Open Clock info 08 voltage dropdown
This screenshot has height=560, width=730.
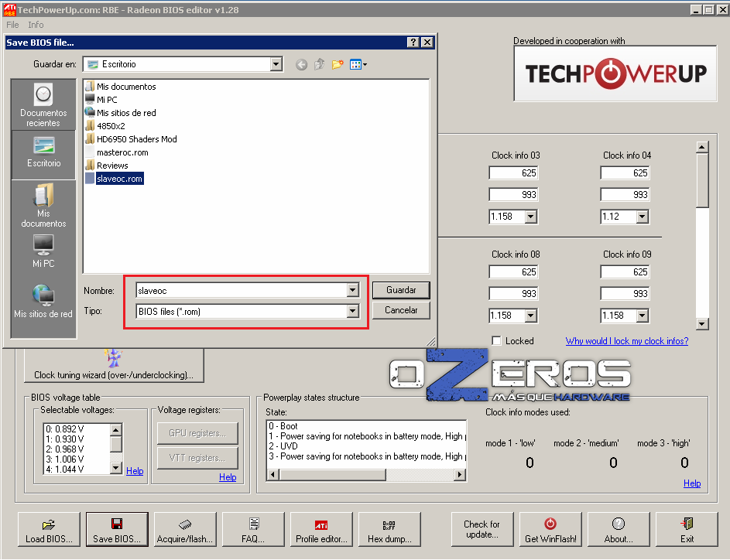[531, 316]
